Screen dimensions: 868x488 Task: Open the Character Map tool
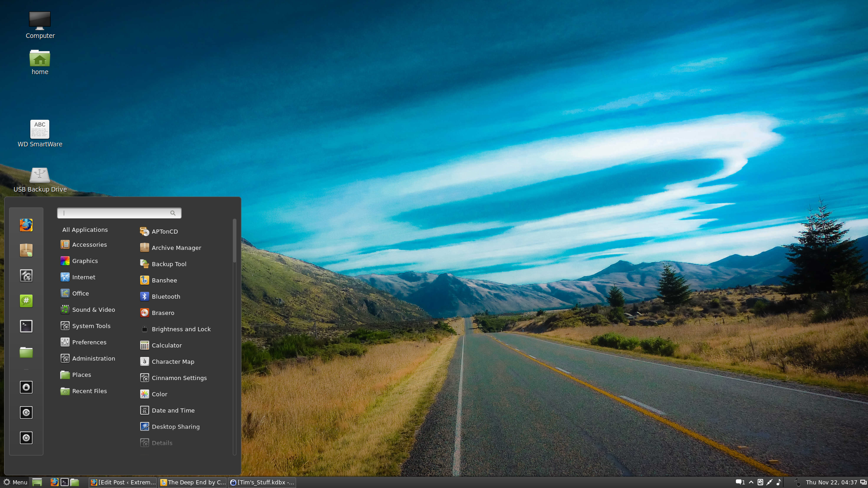pyautogui.click(x=173, y=361)
